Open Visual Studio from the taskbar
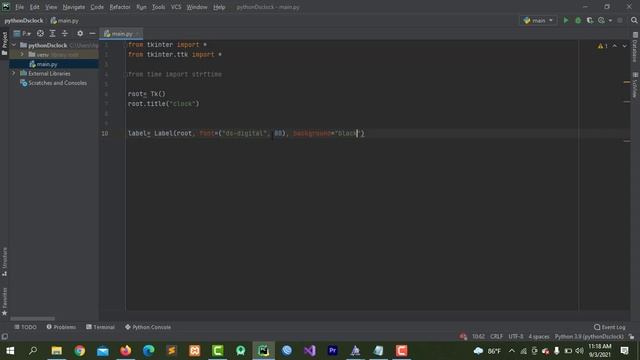640x360 pixels. click(310, 351)
